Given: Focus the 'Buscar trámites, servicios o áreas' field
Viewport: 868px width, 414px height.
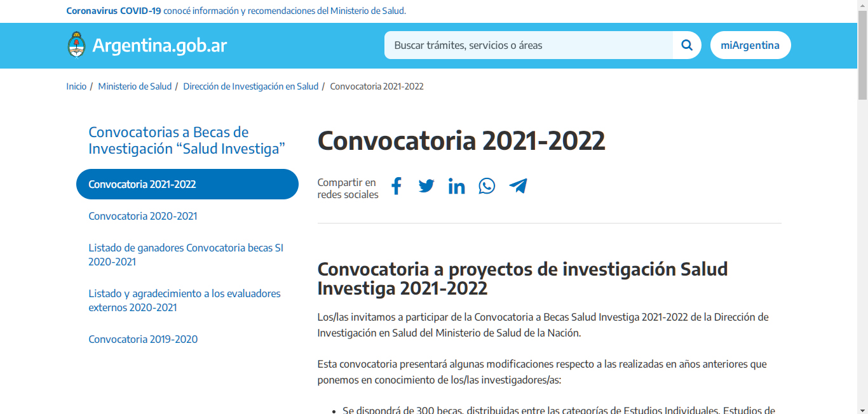Looking at the screenshot, I should [x=529, y=45].
